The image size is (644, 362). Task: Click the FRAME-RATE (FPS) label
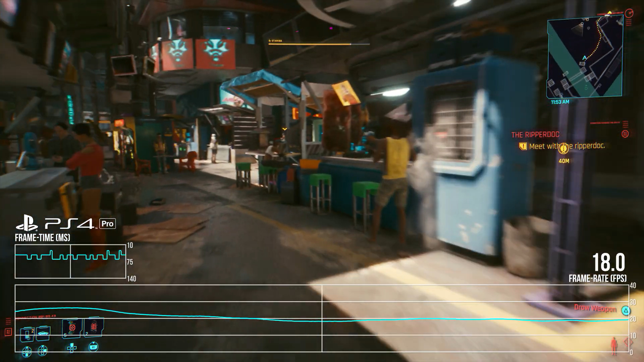pyautogui.click(x=598, y=279)
